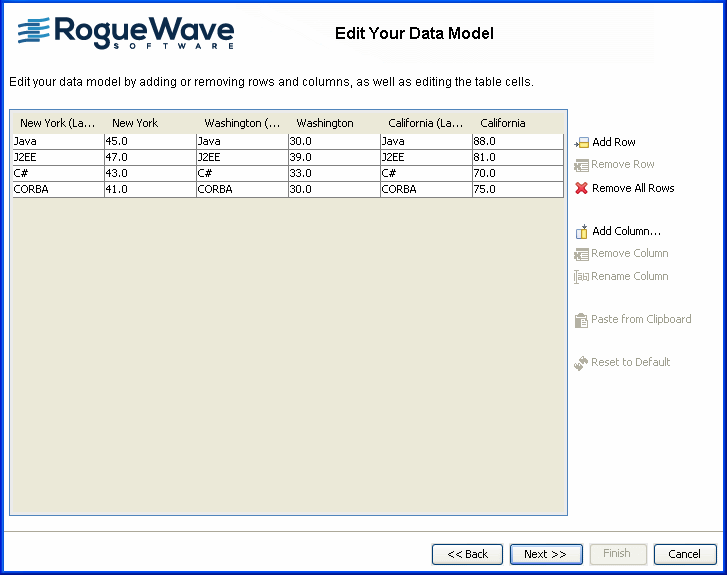Click the Paste from Clipboard icon
Viewport: 727px width, 575px height.
click(x=581, y=320)
